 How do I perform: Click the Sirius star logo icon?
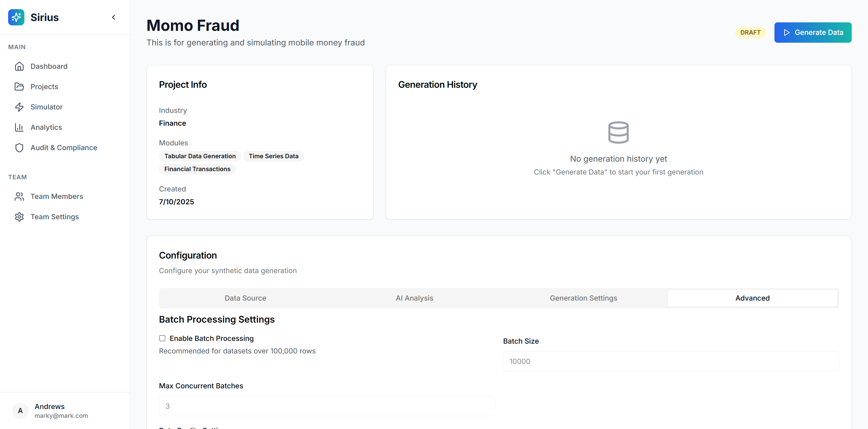(x=16, y=17)
